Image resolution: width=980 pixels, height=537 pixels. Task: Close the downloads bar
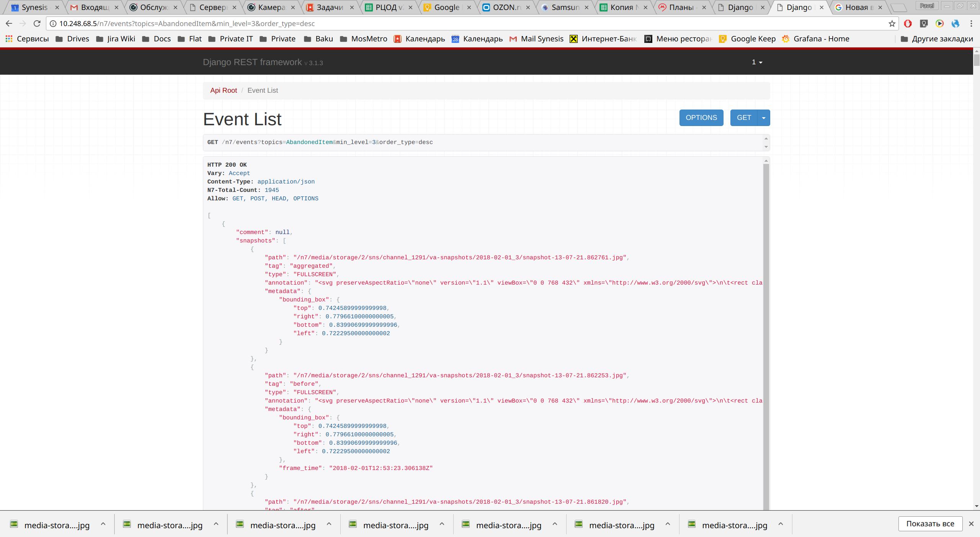click(971, 524)
